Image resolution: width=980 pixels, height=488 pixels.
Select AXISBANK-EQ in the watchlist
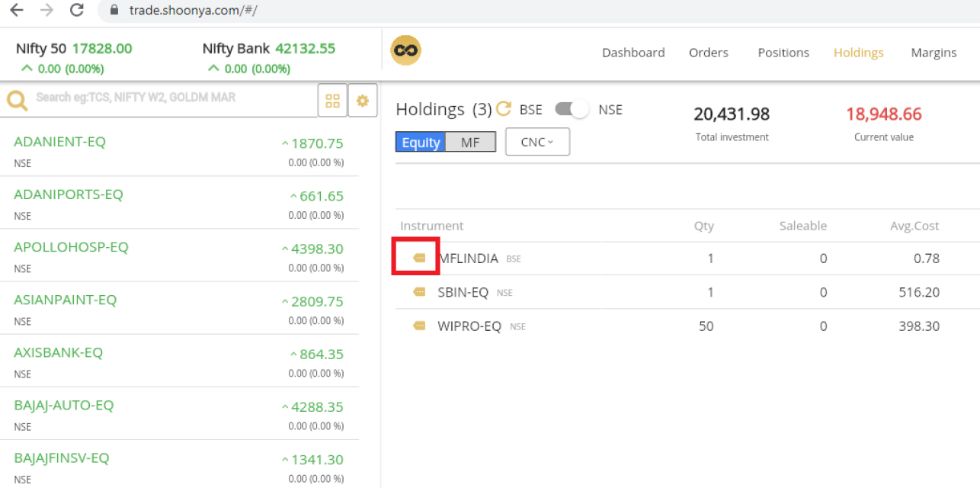(58, 352)
